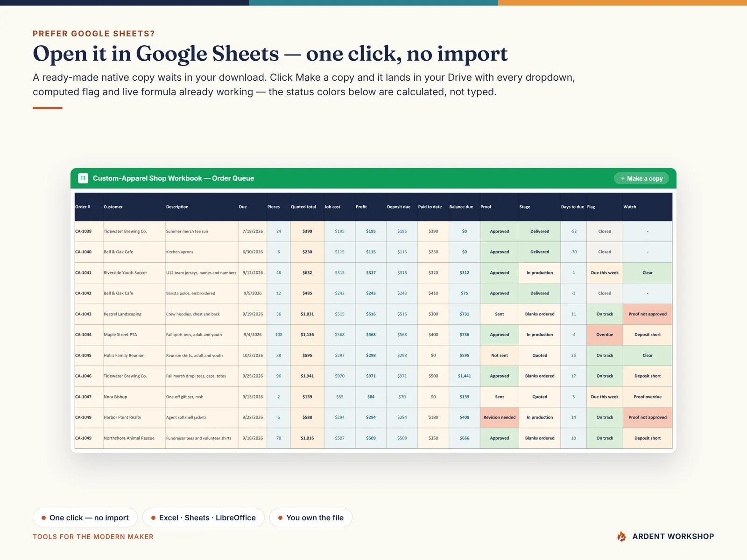Click the green Sheets icon beside workbook title

tap(83, 178)
